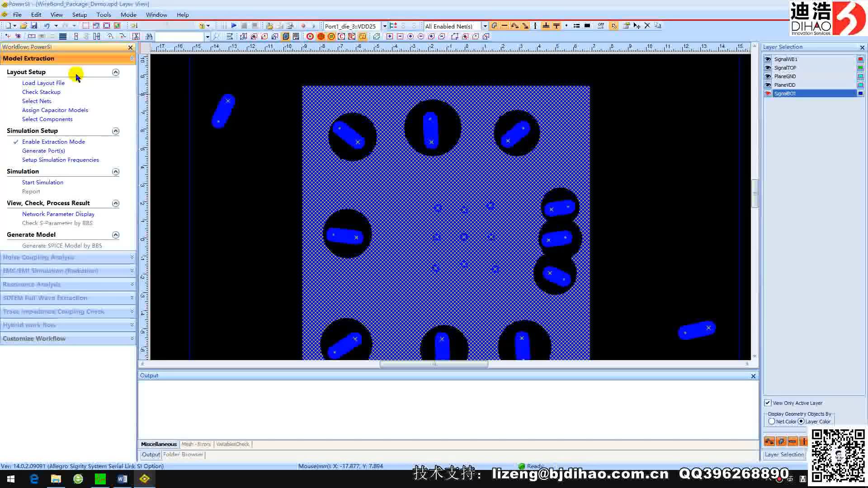Open the Tools menu

pyautogui.click(x=104, y=14)
